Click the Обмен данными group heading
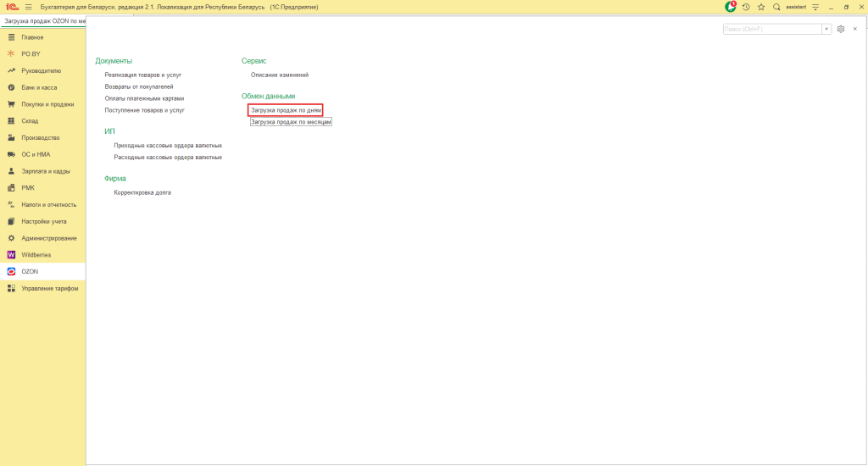Screen dimensions: 868x466 pyautogui.click(x=268, y=97)
